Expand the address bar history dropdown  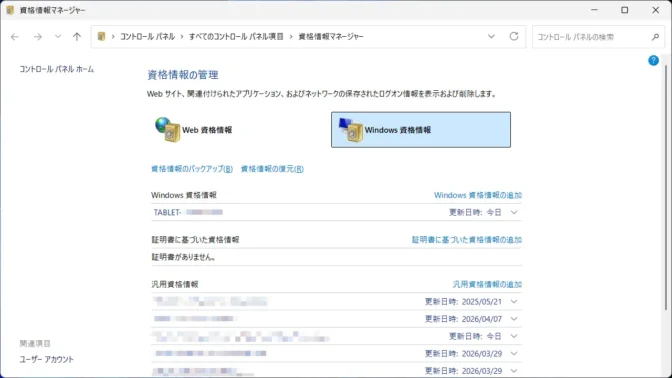pos(491,36)
